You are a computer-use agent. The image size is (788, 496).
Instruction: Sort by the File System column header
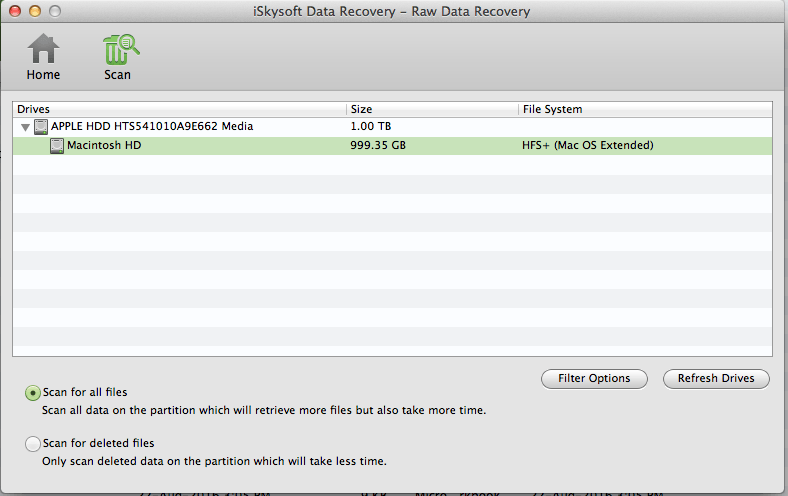click(645, 109)
